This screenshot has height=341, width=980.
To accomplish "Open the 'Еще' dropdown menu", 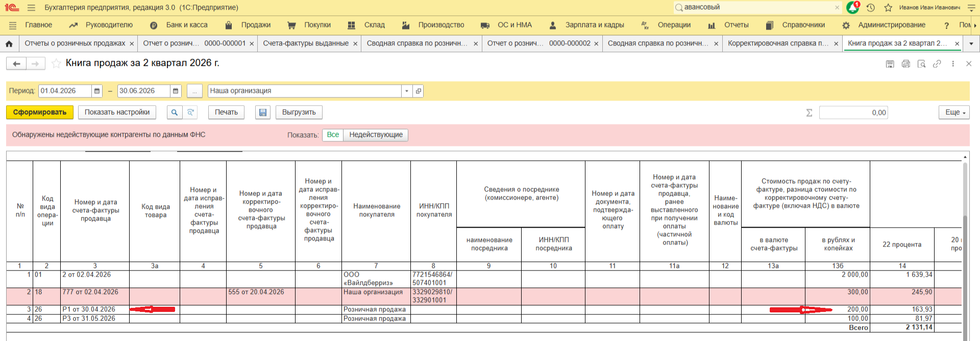I will coord(953,112).
